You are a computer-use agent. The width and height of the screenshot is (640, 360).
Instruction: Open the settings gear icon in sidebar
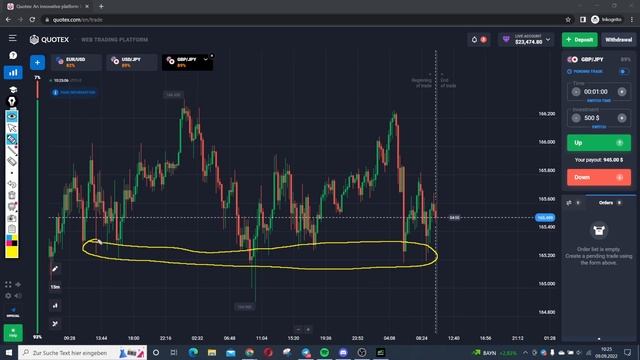click(8, 296)
